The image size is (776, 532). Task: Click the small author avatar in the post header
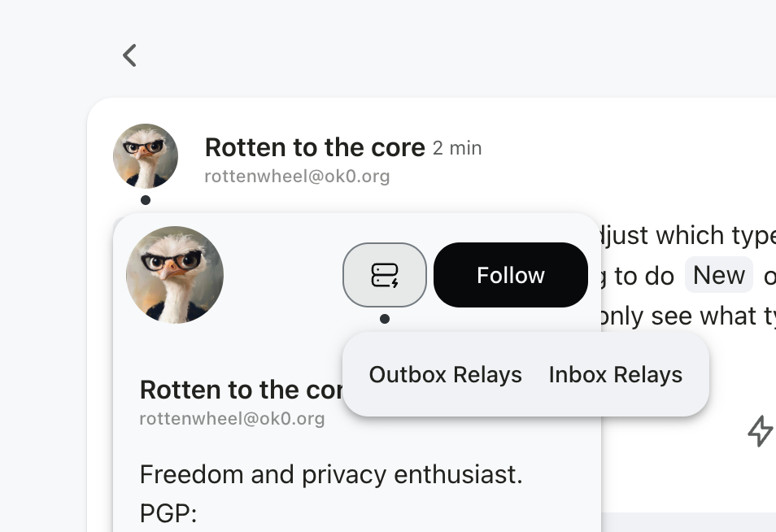(146, 156)
